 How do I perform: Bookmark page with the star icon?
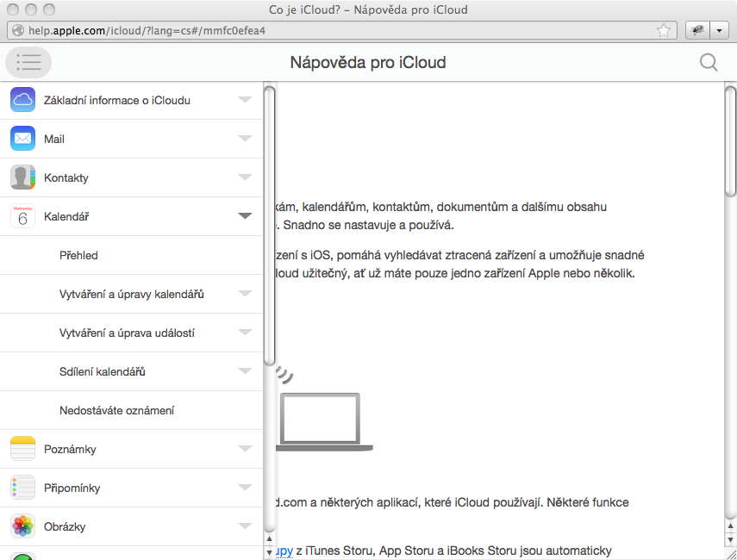click(x=664, y=30)
